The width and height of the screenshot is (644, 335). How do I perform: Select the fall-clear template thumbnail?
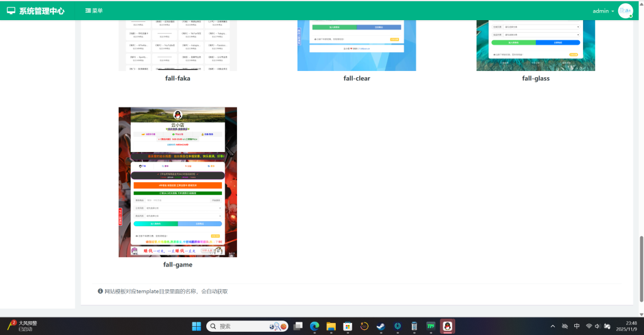[357, 45]
